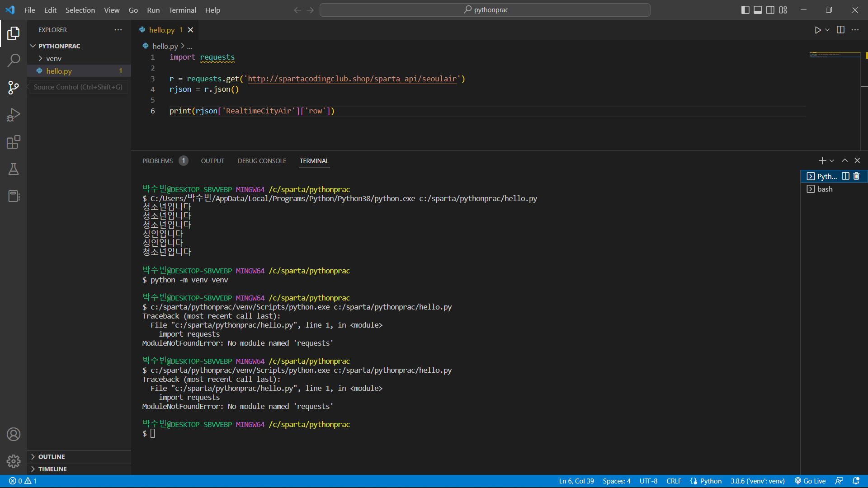Close the bottom panel
Viewport: 868px width, 488px height.
(x=857, y=160)
